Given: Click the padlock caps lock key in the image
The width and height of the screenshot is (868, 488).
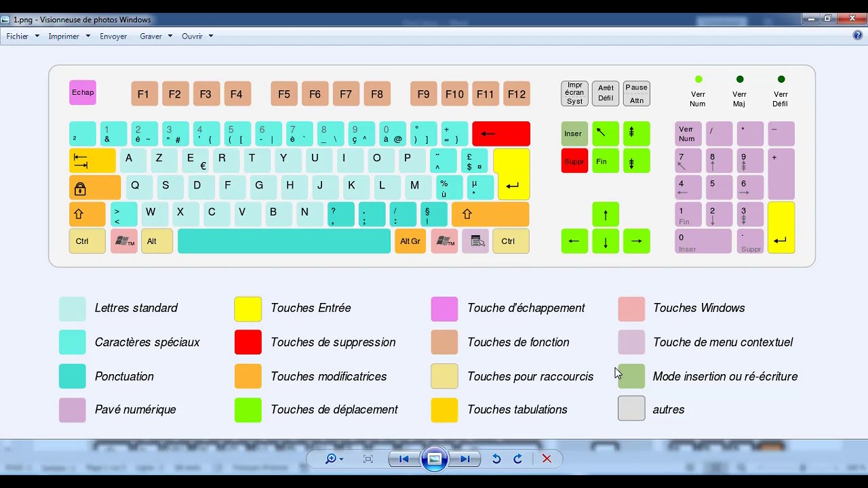Looking at the screenshot, I should coord(95,187).
